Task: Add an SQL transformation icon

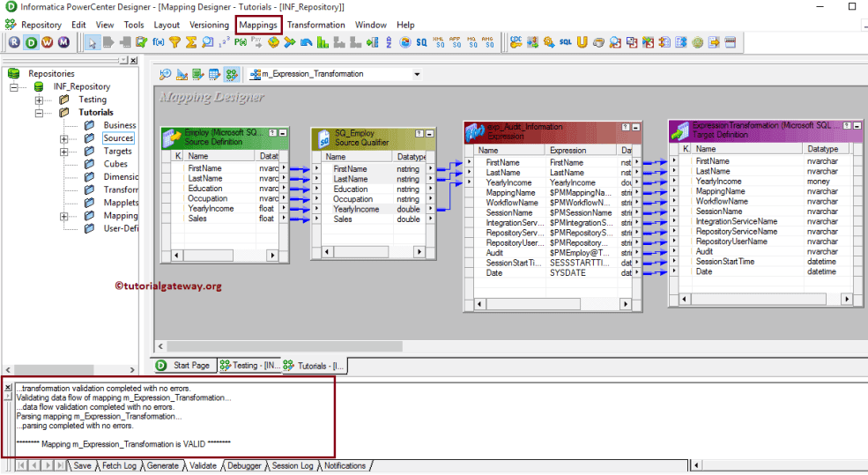Action: (565, 42)
